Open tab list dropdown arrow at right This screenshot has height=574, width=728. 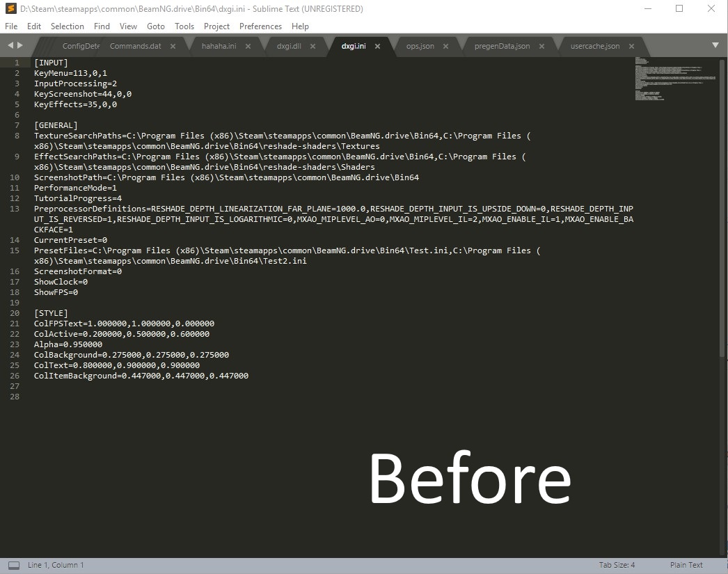(x=715, y=45)
